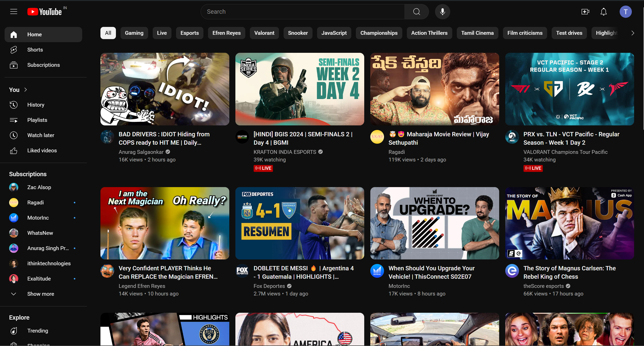Screen dimensions: 644x346
Task: Open DOBLETE DE MESSI video title
Action: click(304, 272)
